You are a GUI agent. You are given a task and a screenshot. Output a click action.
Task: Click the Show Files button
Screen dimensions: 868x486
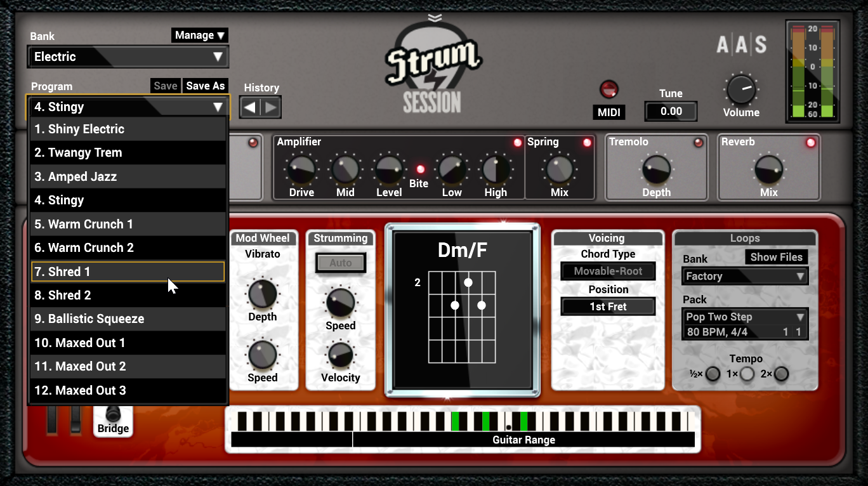point(777,257)
